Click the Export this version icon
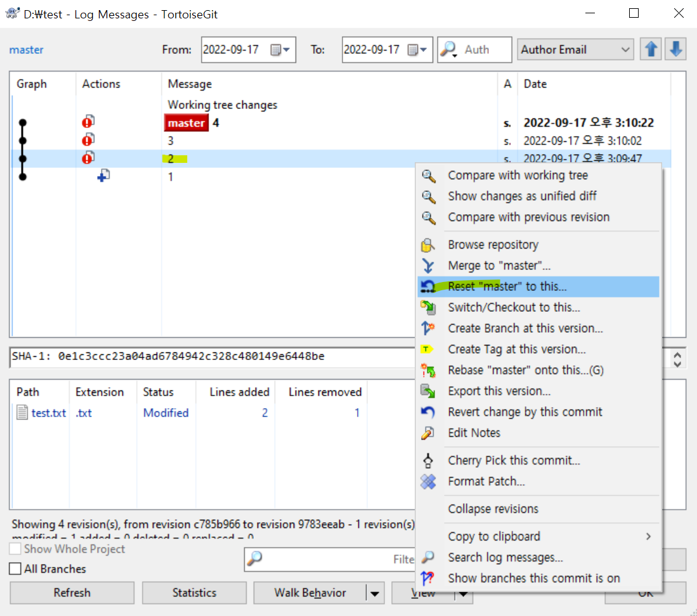Viewport: 697px width, 616px height. 427,391
